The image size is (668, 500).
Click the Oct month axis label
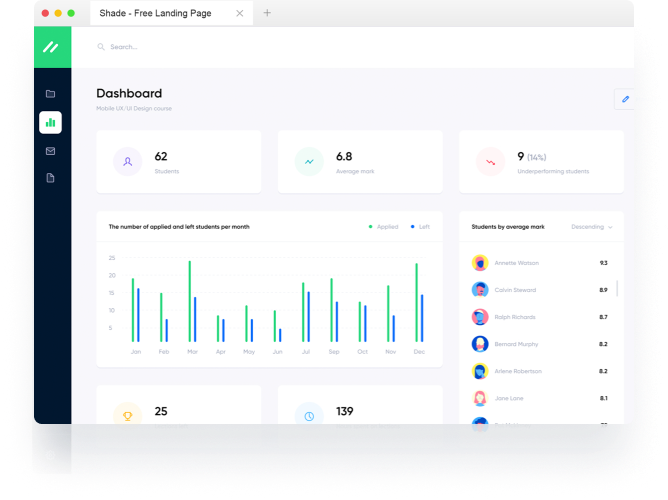[363, 352]
